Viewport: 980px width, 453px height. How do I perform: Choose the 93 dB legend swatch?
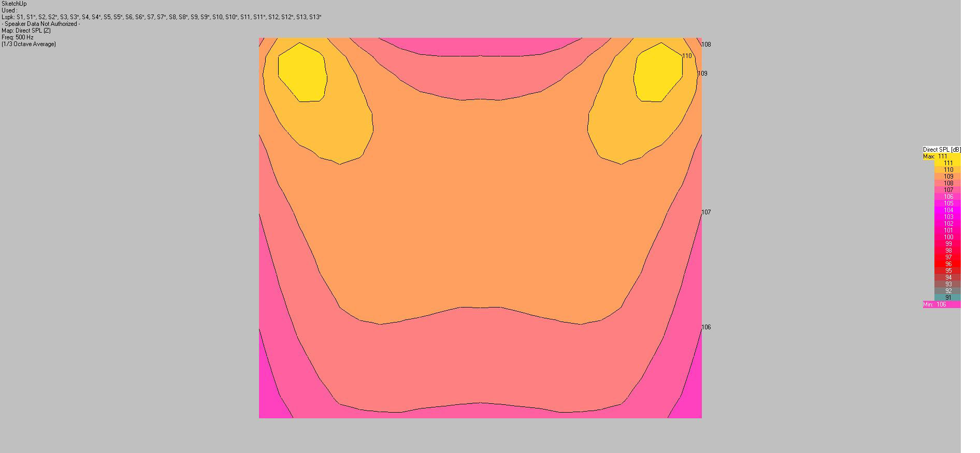[947, 284]
